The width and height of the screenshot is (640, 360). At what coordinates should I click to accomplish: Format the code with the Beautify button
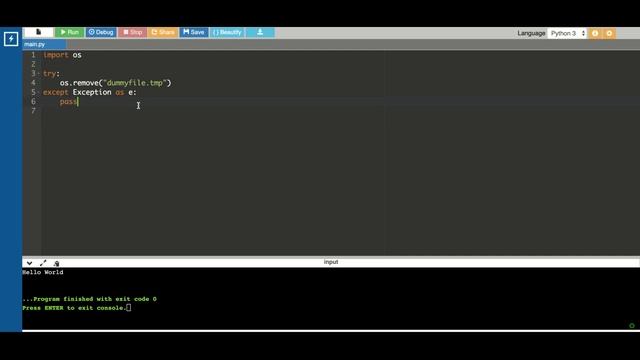coord(227,32)
